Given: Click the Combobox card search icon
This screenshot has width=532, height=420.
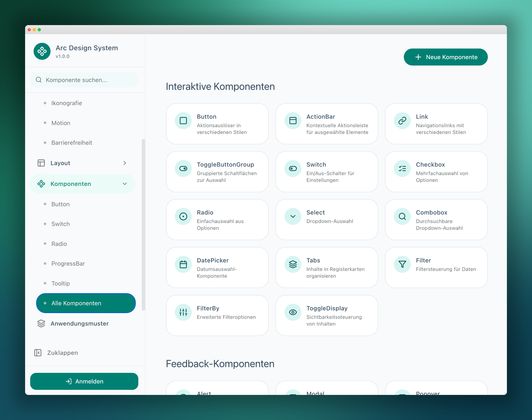Looking at the screenshot, I should [x=402, y=216].
